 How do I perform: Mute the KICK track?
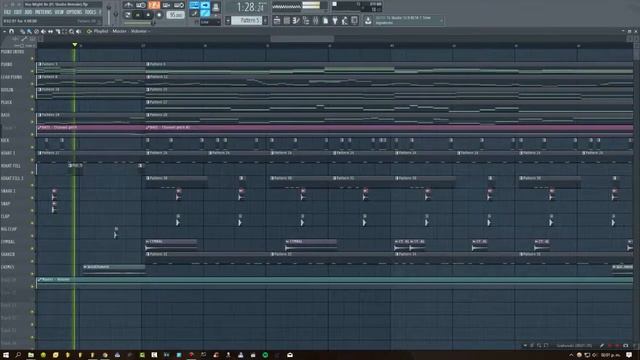tap(32, 147)
